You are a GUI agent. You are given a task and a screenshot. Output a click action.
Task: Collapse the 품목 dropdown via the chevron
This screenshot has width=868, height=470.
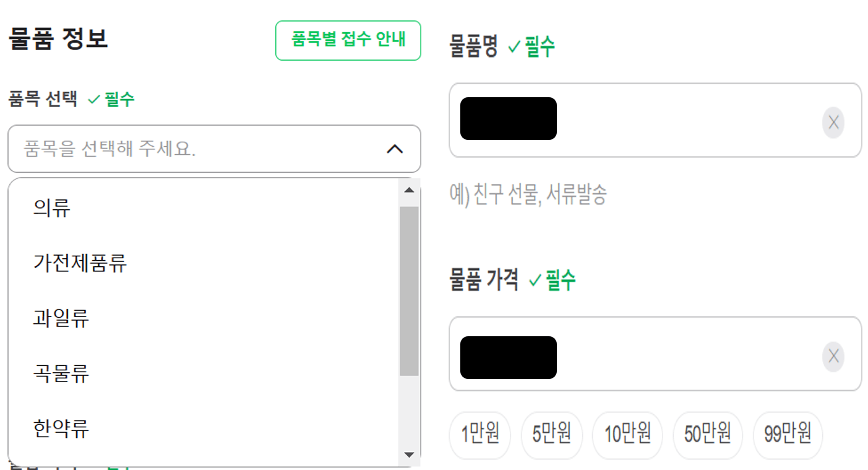(394, 149)
